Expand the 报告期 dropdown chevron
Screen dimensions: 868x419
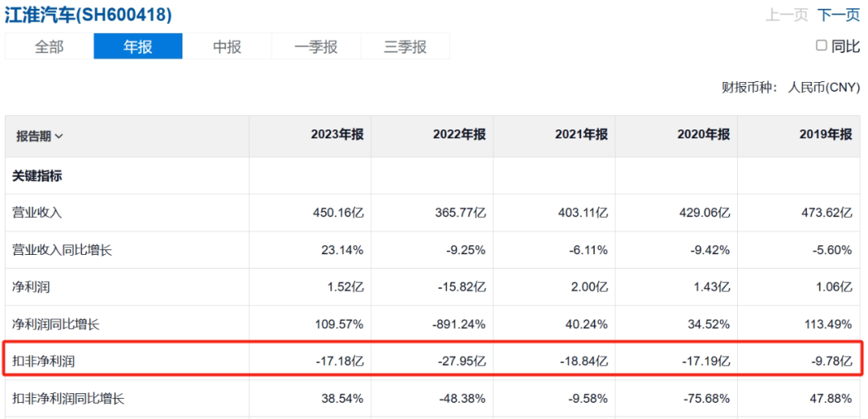(x=59, y=137)
